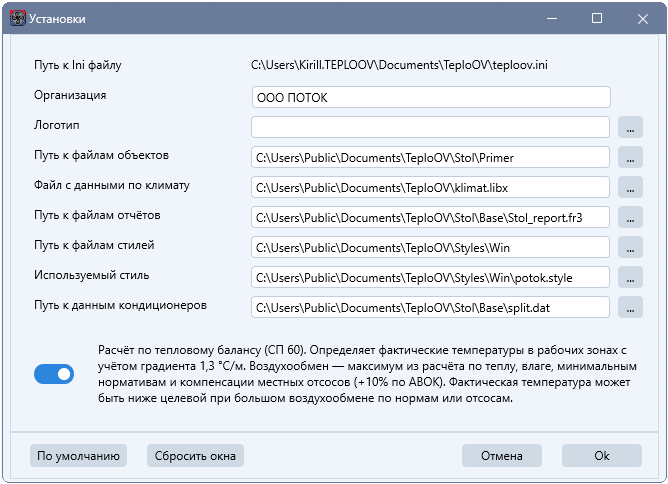The width and height of the screenshot is (668, 484).
Task: Click the Путь к данным кондиционеров label
Action: click(120, 305)
